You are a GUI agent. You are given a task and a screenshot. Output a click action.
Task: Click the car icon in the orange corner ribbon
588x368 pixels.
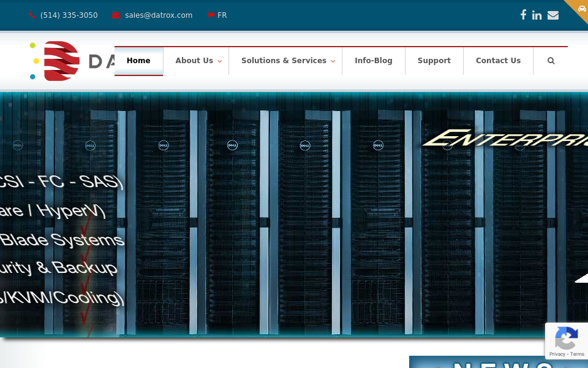coord(581,9)
